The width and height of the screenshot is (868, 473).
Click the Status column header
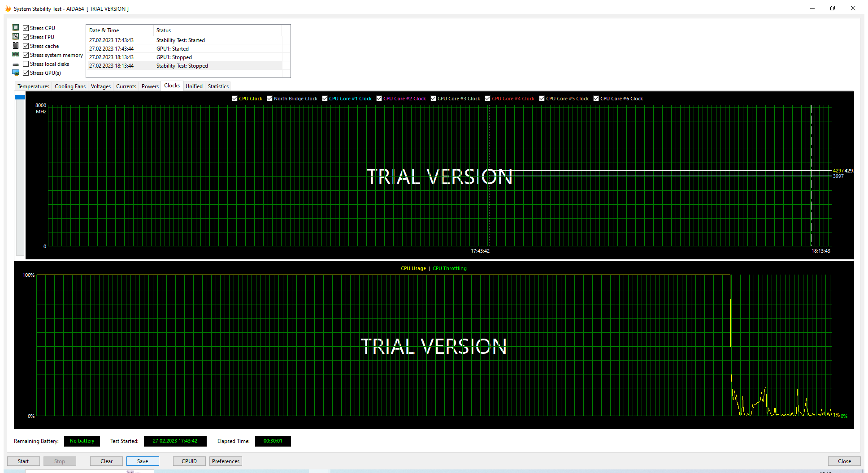tap(218, 30)
